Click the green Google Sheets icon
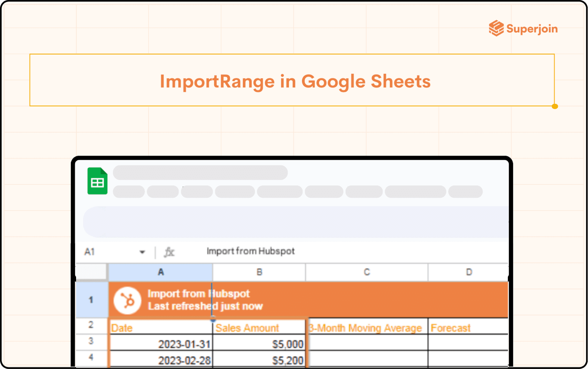The width and height of the screenshot is (588, 369). click(x=97, y=181)
